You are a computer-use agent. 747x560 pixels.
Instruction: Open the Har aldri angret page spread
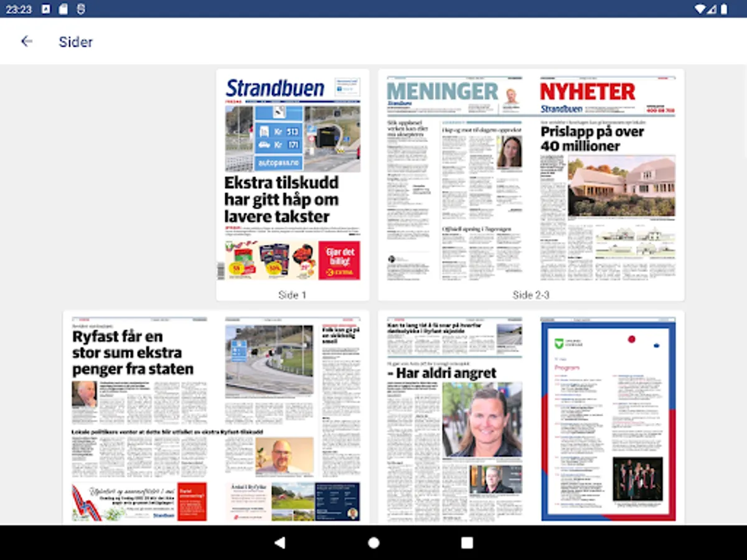pyautogui.click(x=531, y=418)
